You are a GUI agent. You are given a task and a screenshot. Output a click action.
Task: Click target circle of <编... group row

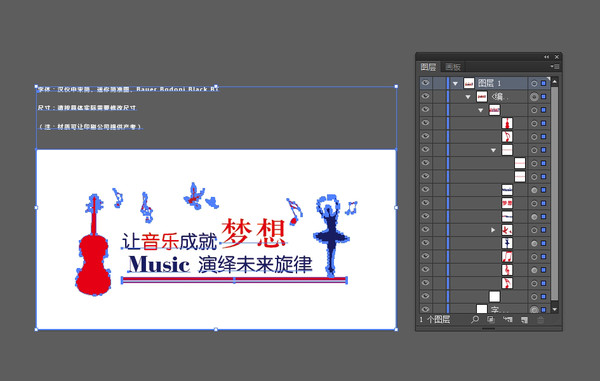point(534,97)
